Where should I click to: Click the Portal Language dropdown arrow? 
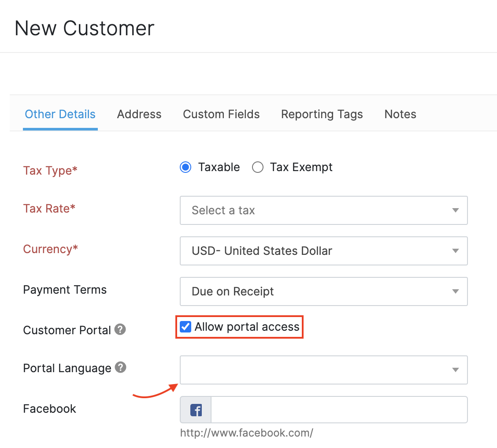(455, 370)
